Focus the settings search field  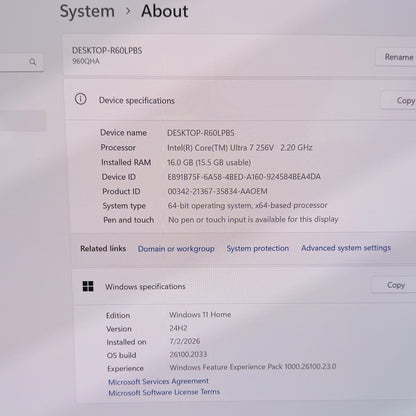pos(22,62)
